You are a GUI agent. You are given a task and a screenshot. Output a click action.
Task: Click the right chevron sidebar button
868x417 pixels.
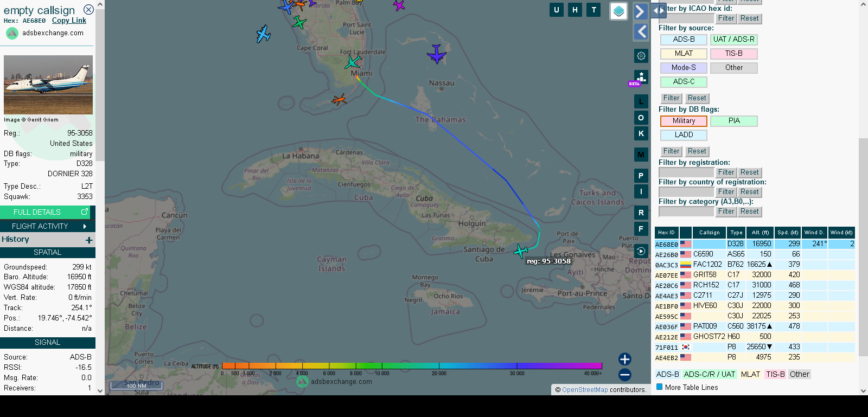click(x=641, y=11)
